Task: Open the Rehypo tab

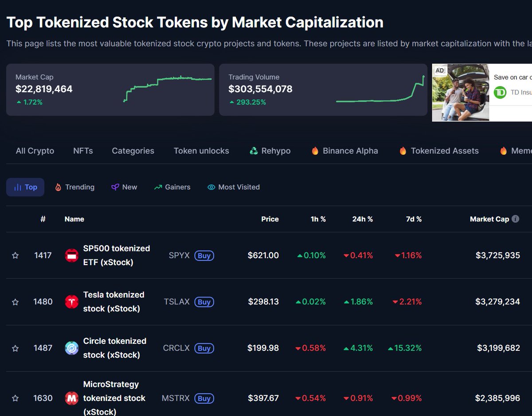Action: 270,151
